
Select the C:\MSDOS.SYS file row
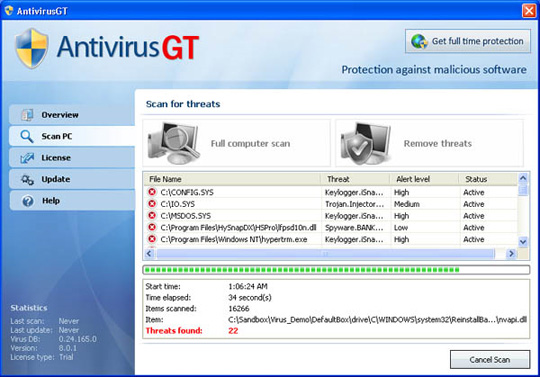tap(331, 216)
